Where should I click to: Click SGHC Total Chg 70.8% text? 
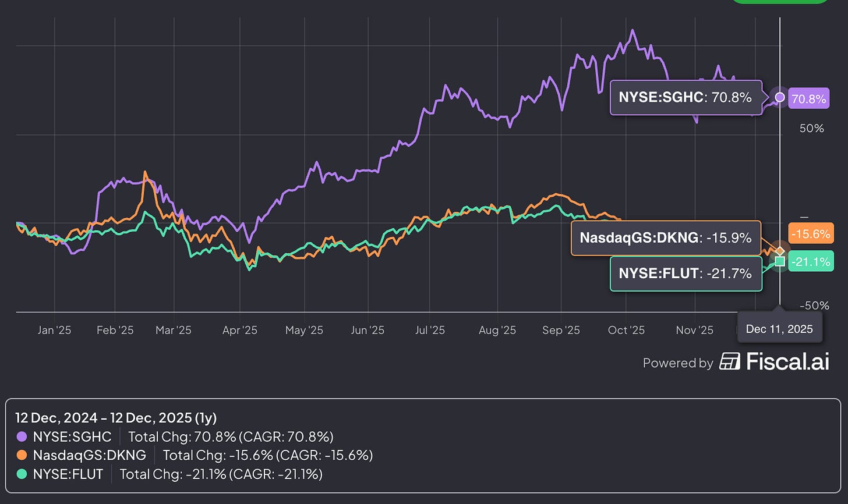[x=231, y=436]
